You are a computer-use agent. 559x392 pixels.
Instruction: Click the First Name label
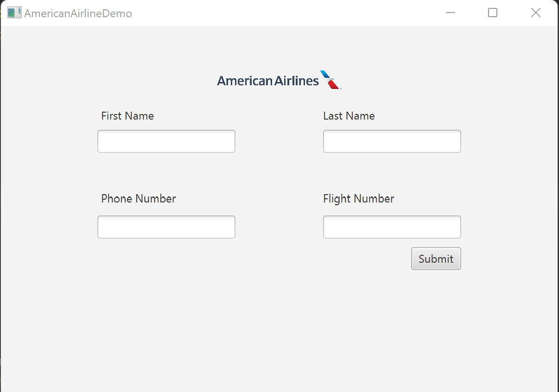pyautogui.click(x=127, y=116)
